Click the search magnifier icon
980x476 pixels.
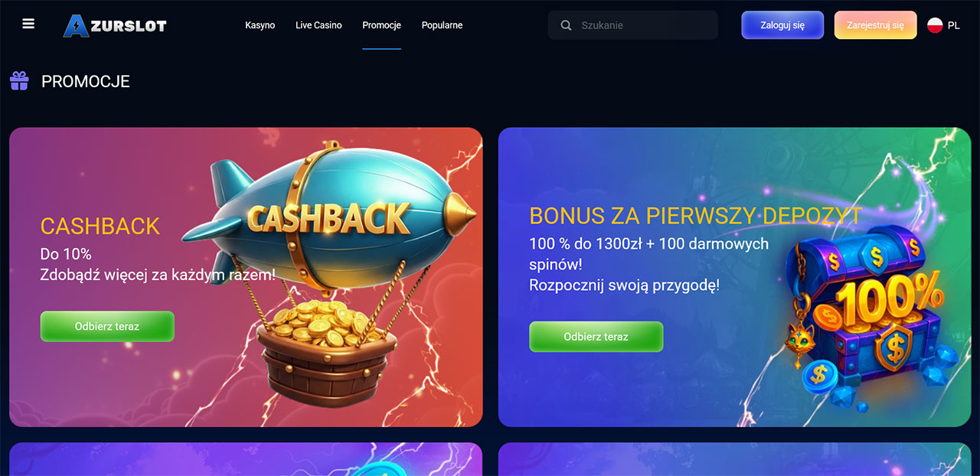click(567, 25)
